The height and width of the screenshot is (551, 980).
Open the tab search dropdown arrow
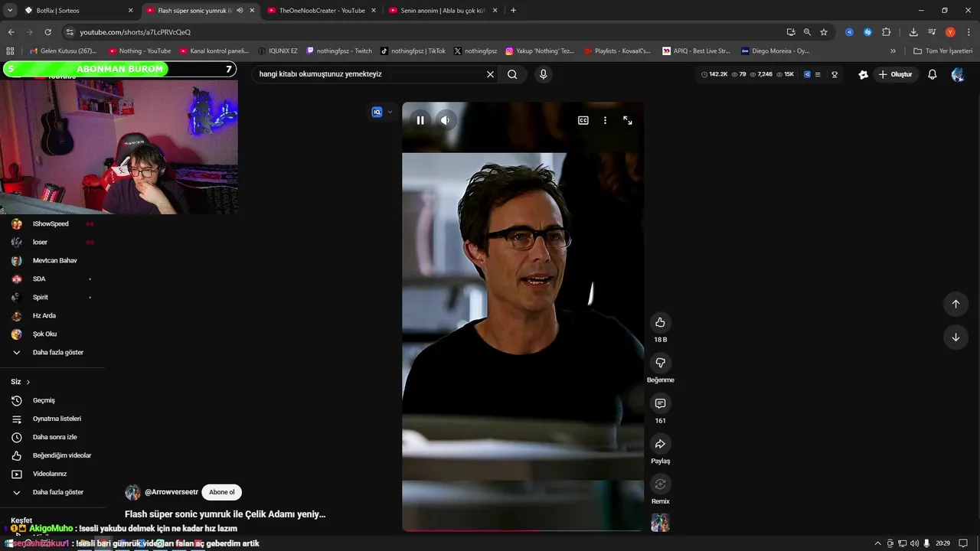click(9, 11)
